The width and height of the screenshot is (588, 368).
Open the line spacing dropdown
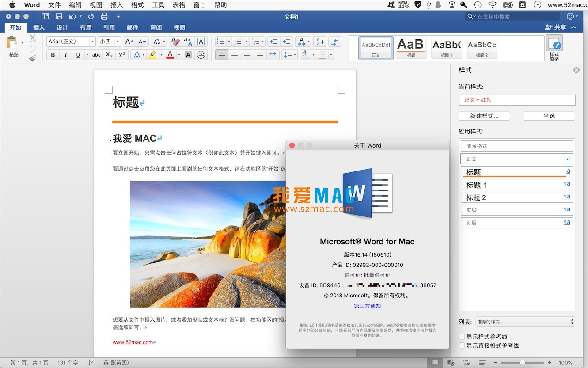tap(290, 55)
